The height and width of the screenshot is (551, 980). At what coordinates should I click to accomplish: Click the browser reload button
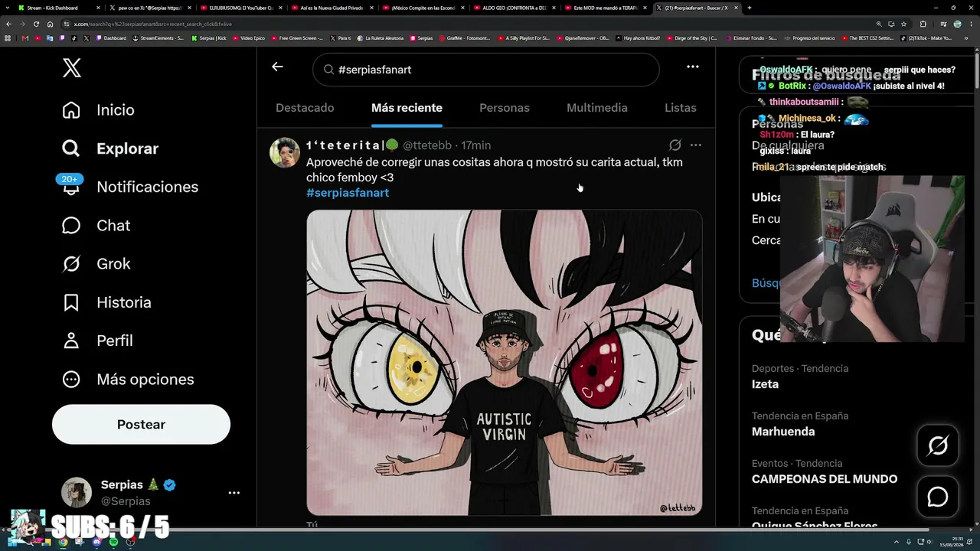click(36, 24)
